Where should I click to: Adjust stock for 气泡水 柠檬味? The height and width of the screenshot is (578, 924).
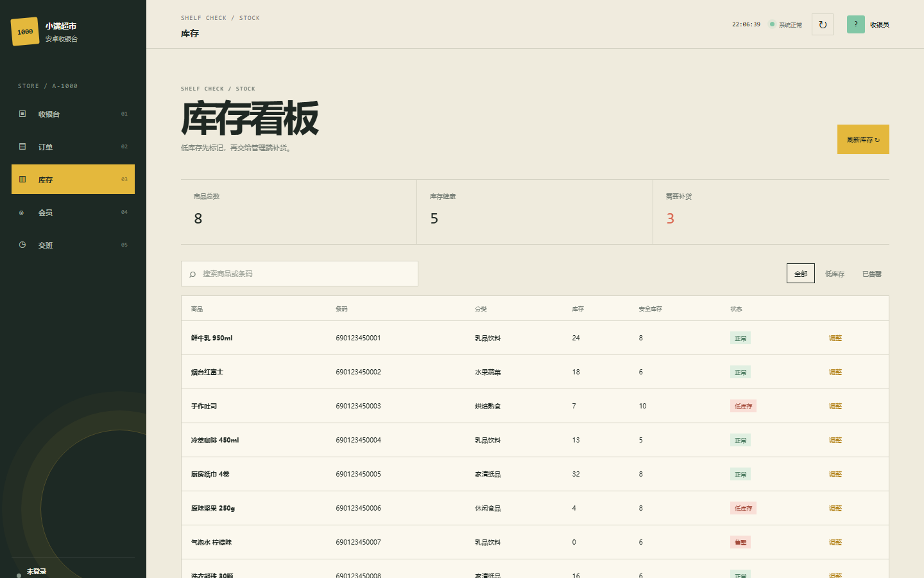[835, 542]
